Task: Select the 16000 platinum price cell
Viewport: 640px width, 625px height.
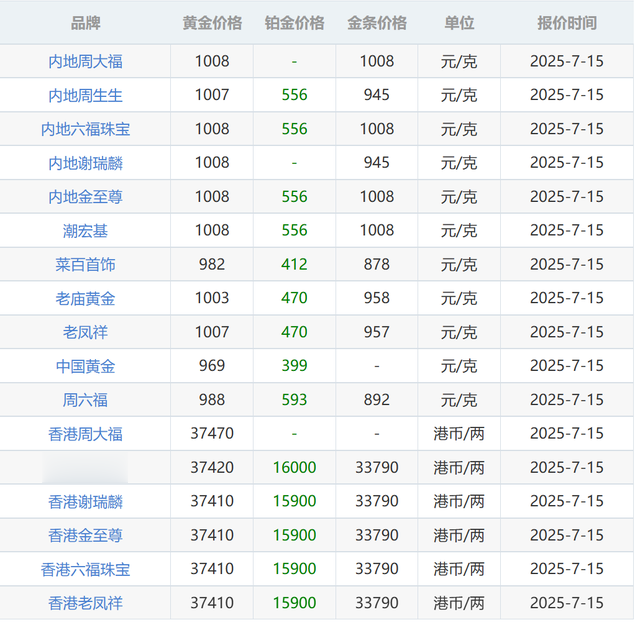Action: [295, 467]
